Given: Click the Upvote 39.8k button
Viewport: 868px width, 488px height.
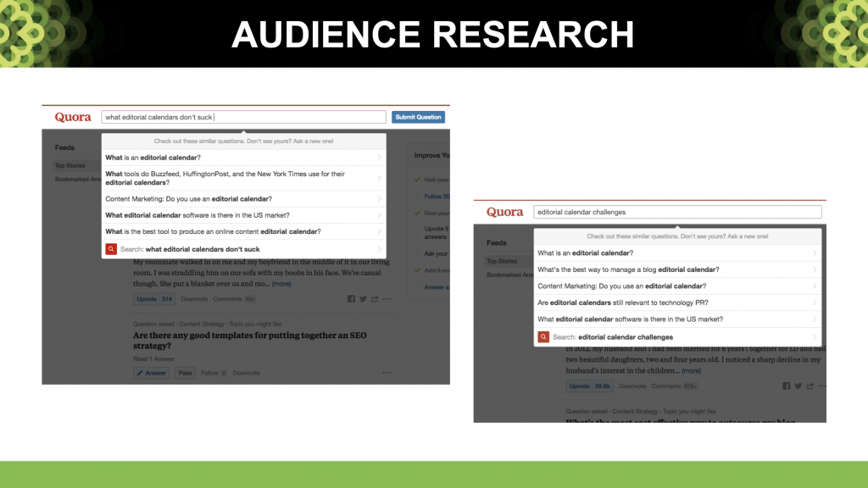Looking at the screenshot, I should click(590, 386).
